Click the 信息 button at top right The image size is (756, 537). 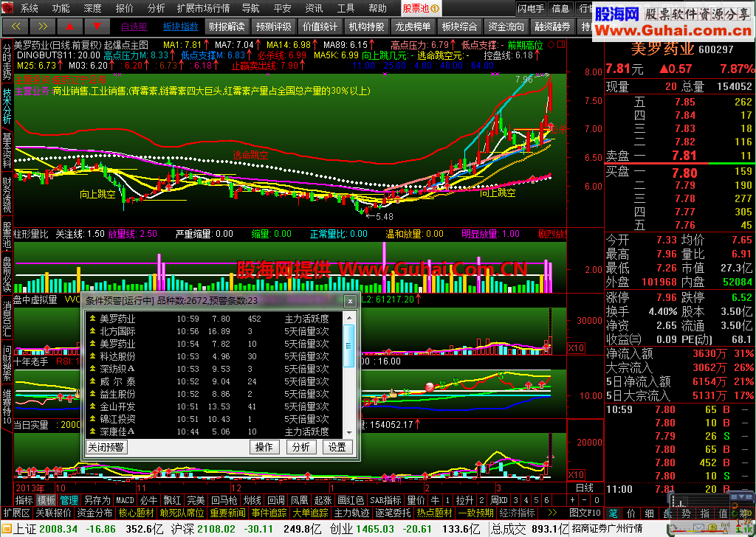(x=560, y=8)
